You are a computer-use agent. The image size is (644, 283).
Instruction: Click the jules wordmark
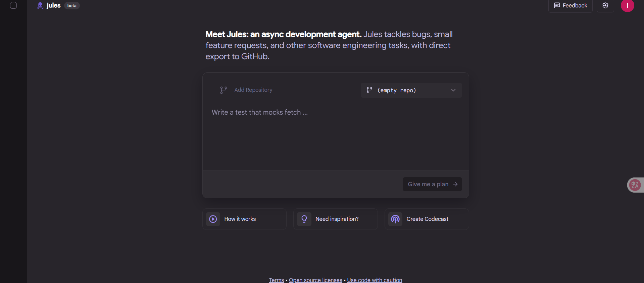click(x=54, y=5)
